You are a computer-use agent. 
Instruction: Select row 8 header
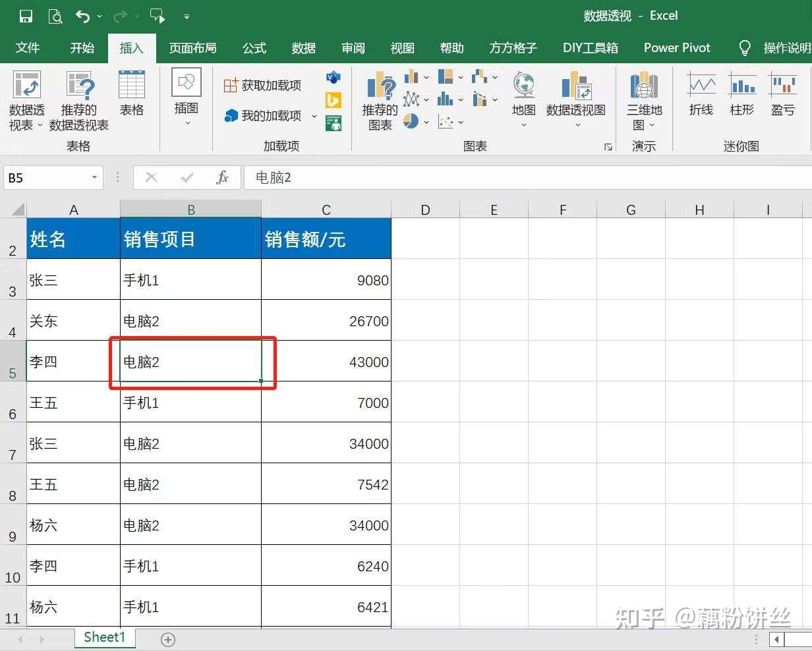[x=13, y=484]
